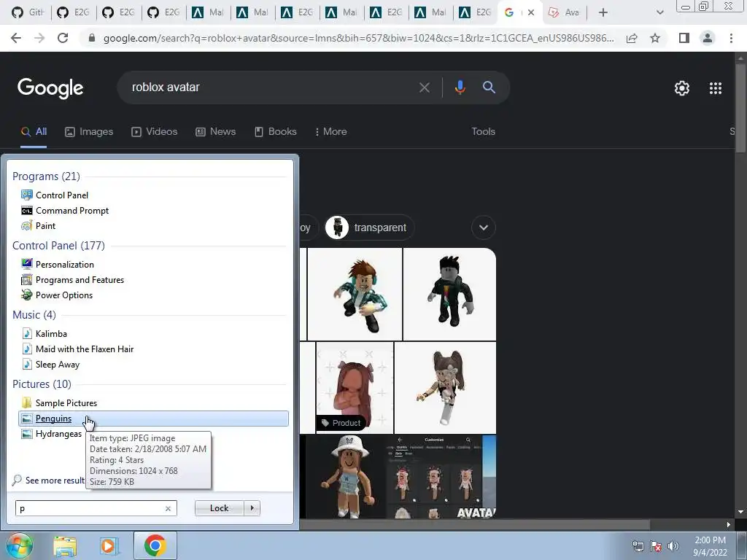Switch to the News tab
This screenshot has height=560, width=747.
(x=215, y=132)
